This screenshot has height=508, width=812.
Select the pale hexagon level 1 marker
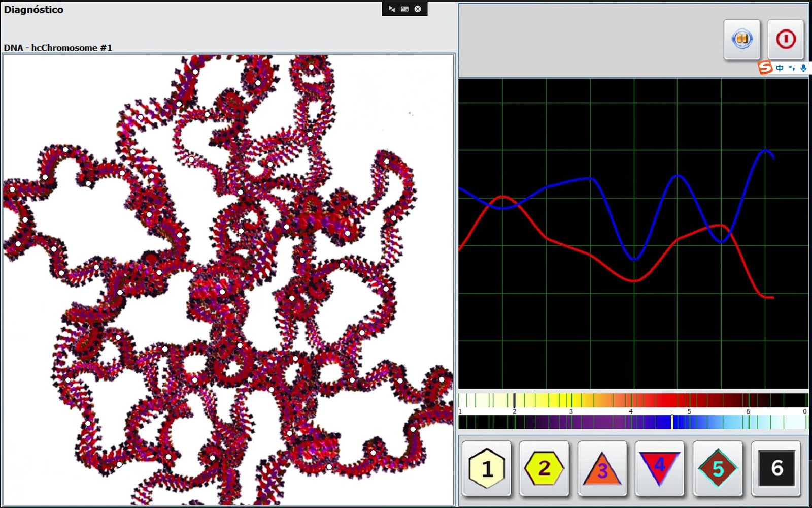pos(486,468)
